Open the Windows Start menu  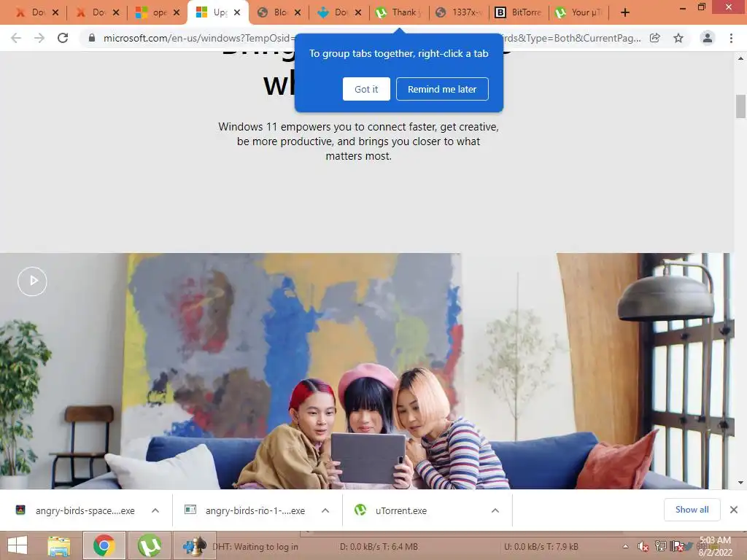(18, 545)
